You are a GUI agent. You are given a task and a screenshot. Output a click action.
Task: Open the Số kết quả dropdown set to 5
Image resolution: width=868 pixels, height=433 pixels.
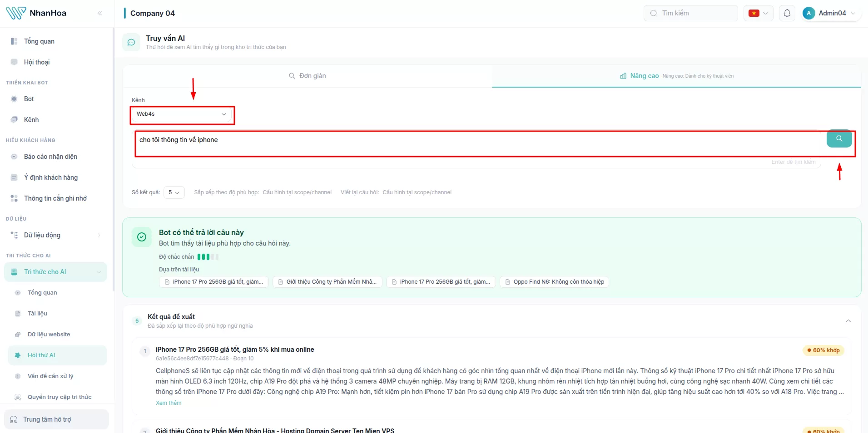coord(174,192)
